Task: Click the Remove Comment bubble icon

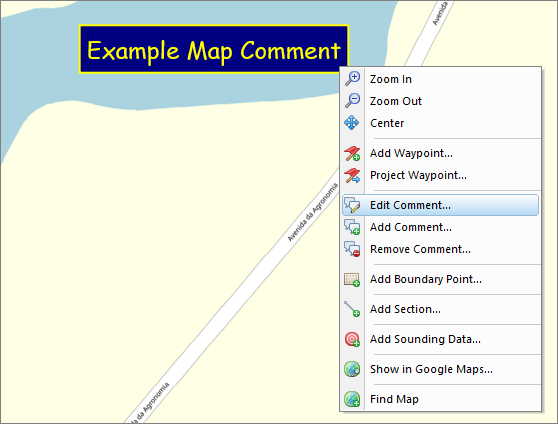Action: [352, 249]
